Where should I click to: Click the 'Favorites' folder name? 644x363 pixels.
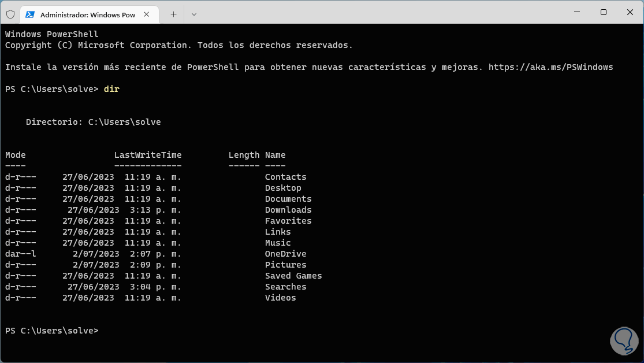[x=288, y=221]
